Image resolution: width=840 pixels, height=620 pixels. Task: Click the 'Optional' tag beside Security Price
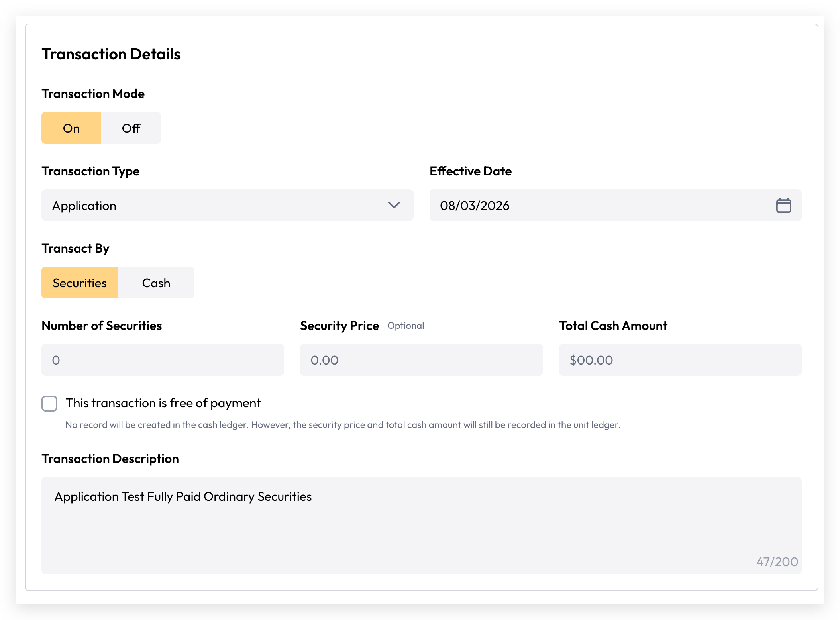point(406,326)
